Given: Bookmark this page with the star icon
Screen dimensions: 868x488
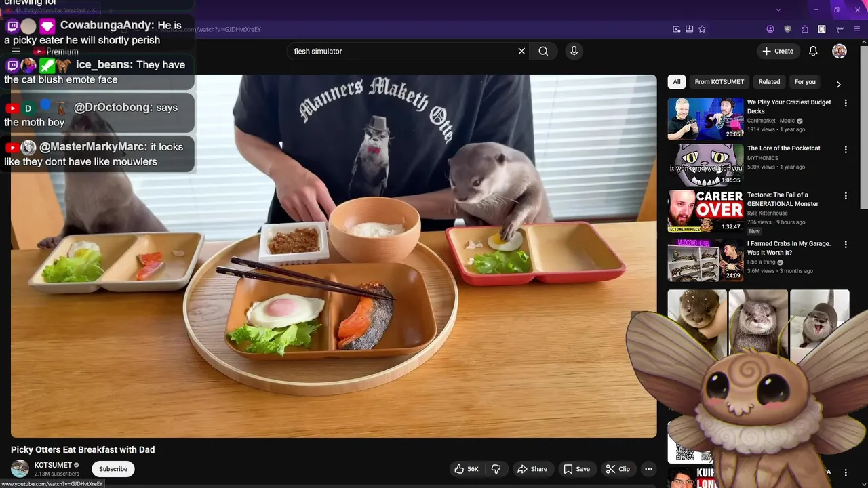Looking at the screenshot, I should click(703, 29).
